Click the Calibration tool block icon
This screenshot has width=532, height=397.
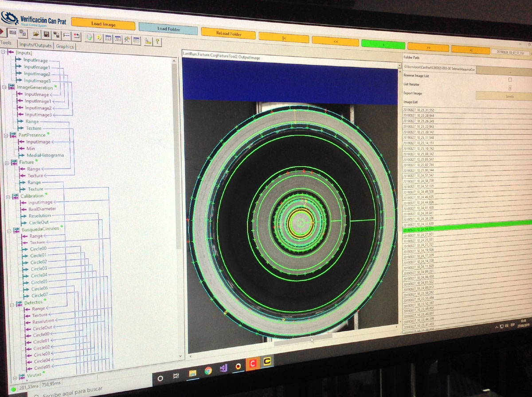point(15,196)
